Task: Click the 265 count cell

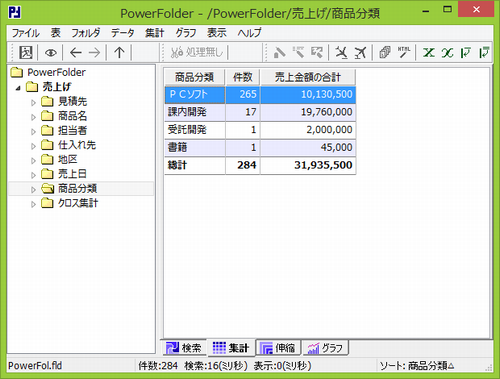Action: point(243,95)
